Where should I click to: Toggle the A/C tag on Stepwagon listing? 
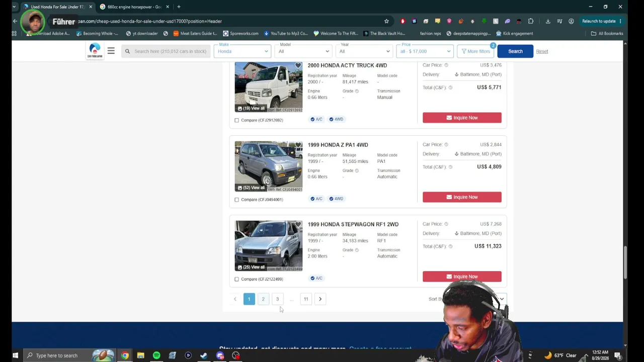coord(316,278)
